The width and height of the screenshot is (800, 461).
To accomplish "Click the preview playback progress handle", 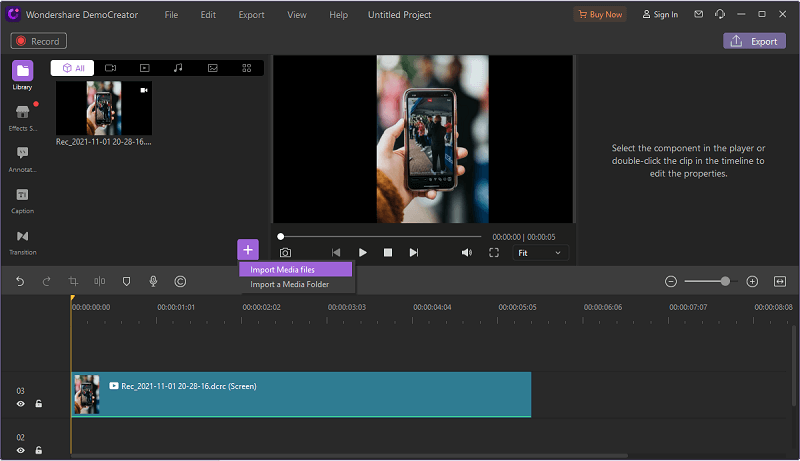I will [281, 237].
